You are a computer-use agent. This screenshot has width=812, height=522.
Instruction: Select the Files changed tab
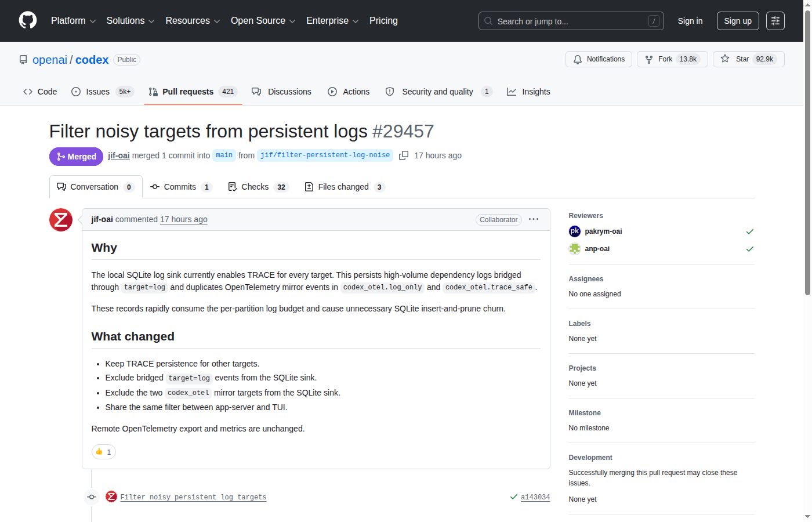point(345,187)
